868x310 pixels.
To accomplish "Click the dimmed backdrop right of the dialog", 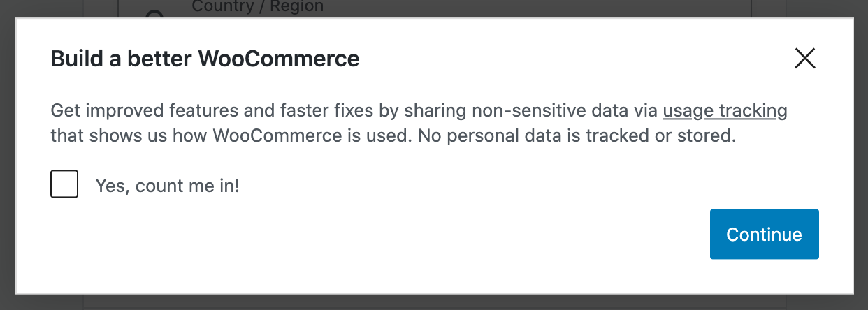I will (x=861, y=155).
